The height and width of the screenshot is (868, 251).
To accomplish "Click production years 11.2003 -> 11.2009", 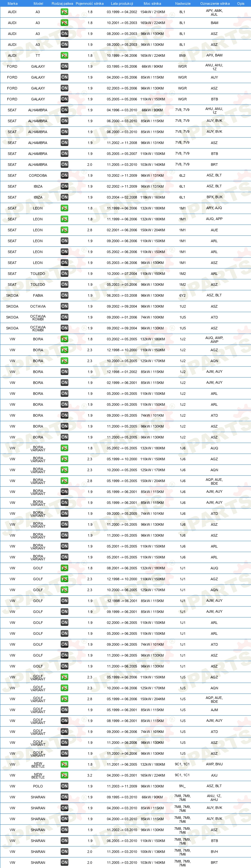I will (122, 787).
